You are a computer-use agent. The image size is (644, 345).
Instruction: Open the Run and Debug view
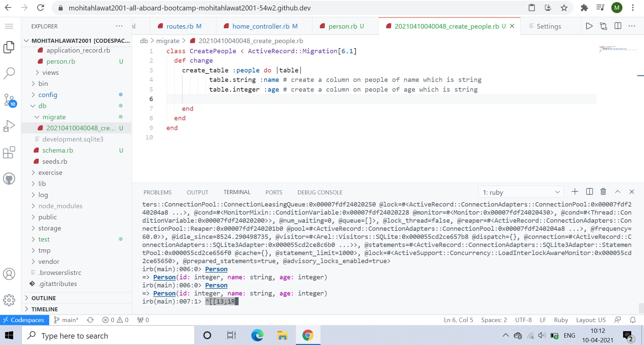9,126
